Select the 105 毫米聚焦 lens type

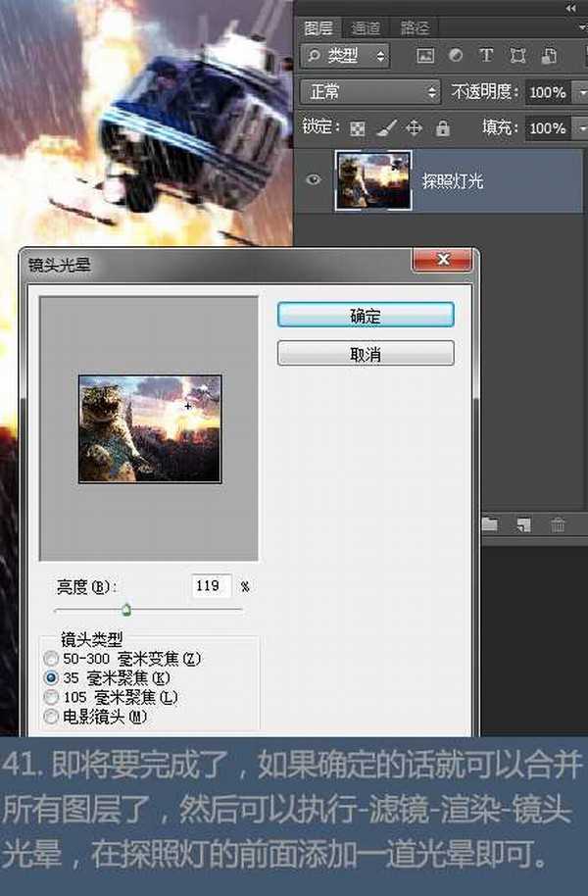(x=52, y=697)
